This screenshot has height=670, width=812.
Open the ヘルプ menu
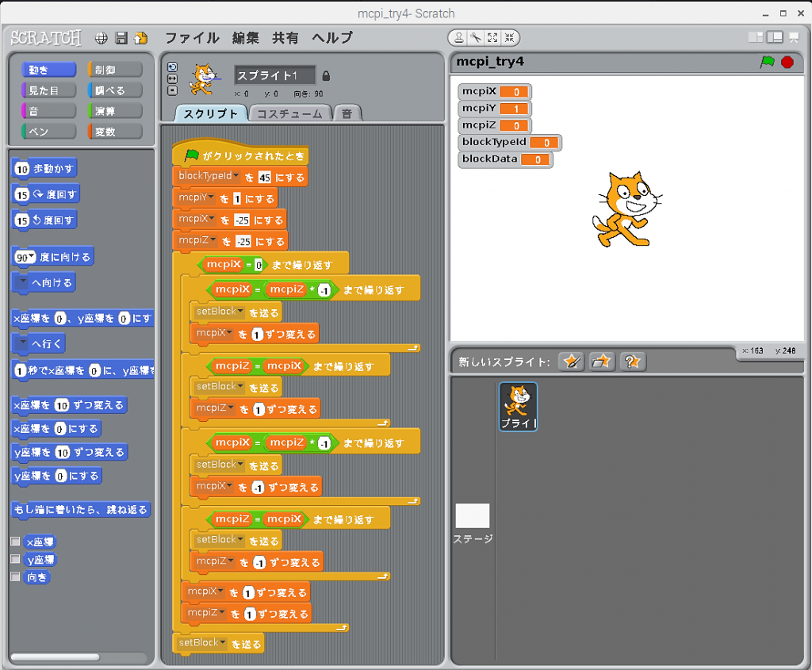coord(332,38)
